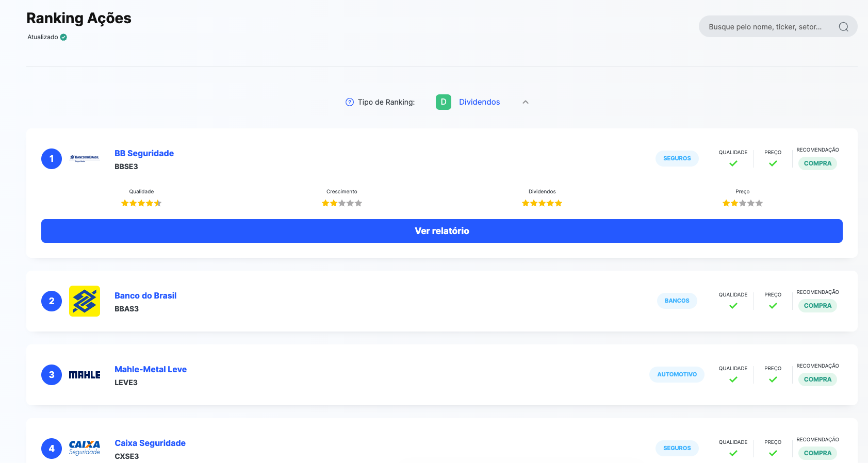This screenshot has height=463, width=868.
Task: Focus the stock search input field
Action: point(778,26)
